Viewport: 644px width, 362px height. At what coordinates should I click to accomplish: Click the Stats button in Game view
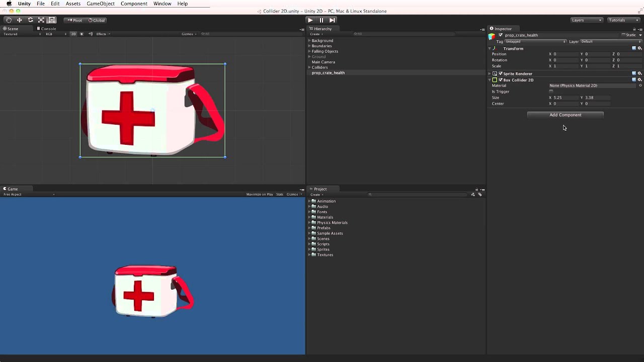point(280,195)
